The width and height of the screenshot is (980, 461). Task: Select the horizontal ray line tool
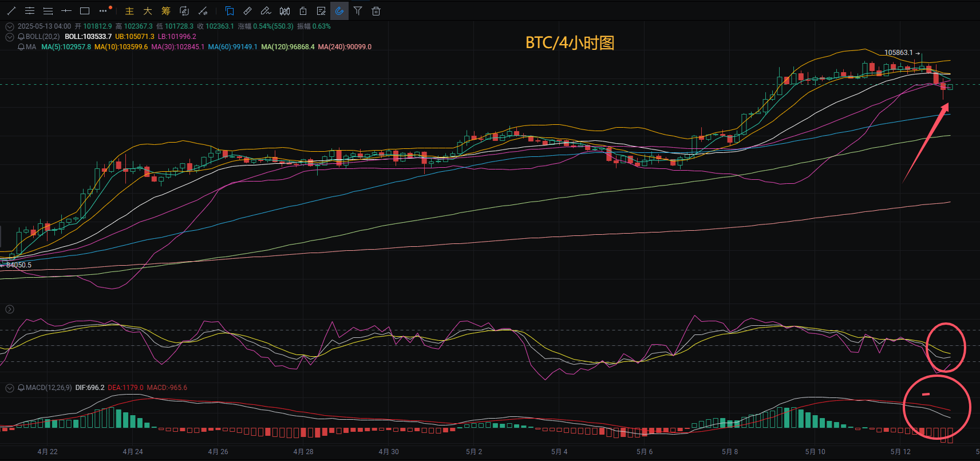point(66,11)
